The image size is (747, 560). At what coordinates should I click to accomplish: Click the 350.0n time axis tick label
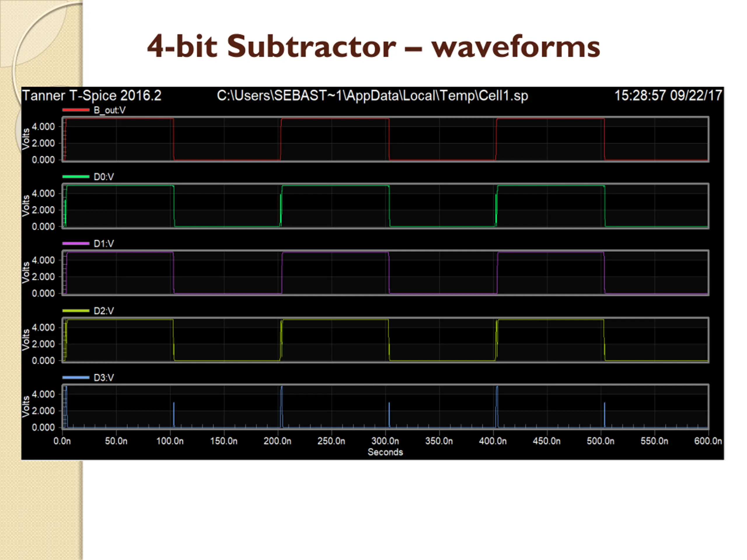(x=439, y=441)
